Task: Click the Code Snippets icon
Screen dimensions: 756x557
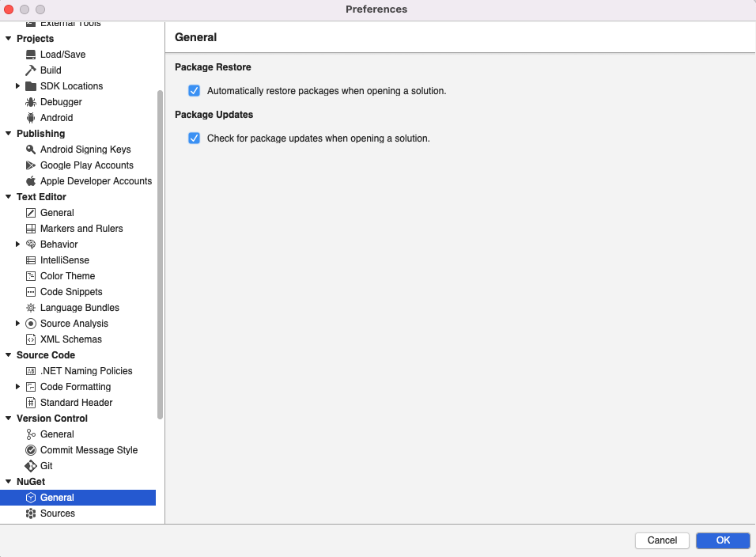Action: [x=29, y=291]
